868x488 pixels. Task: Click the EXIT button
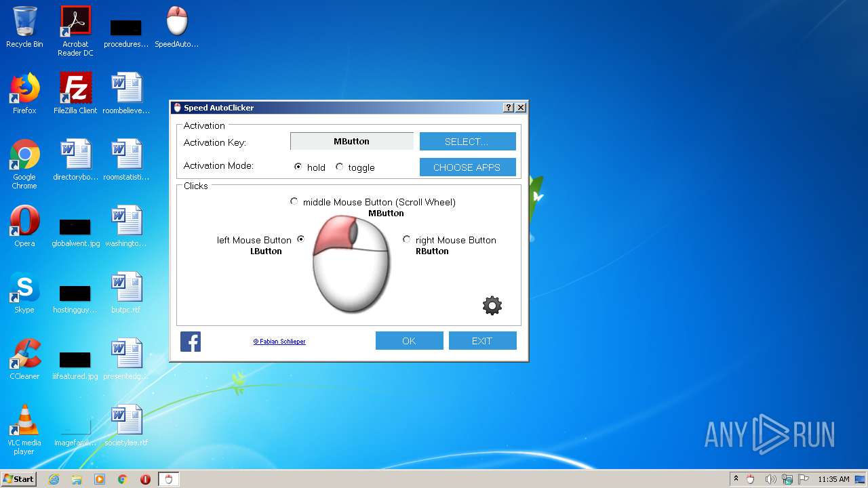point(482,341)
